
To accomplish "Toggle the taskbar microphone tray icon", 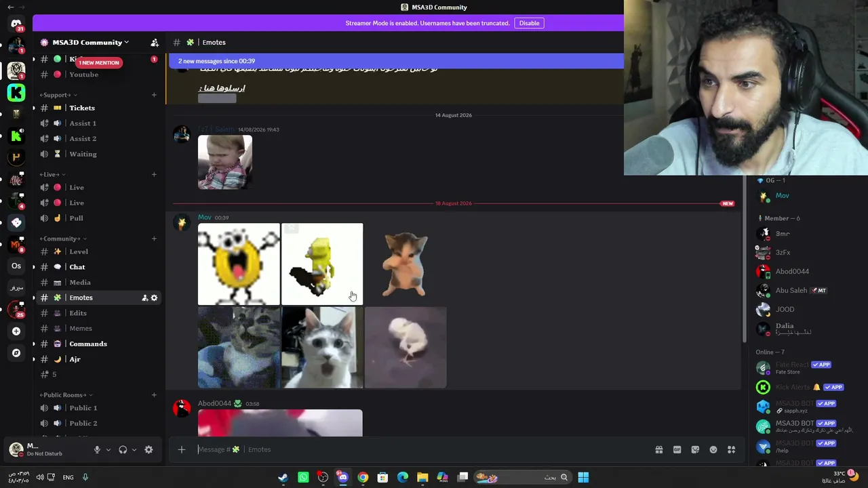I will pos(85,477).
